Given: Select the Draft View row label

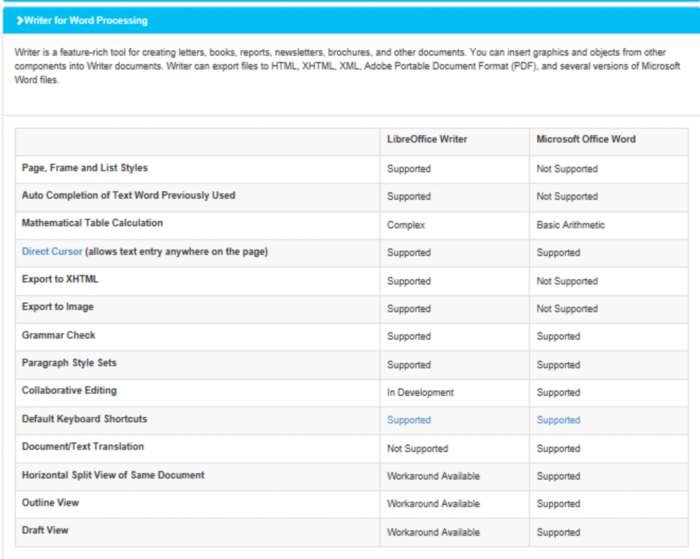Looking at the screenshot, I should [x=45, y=530].
